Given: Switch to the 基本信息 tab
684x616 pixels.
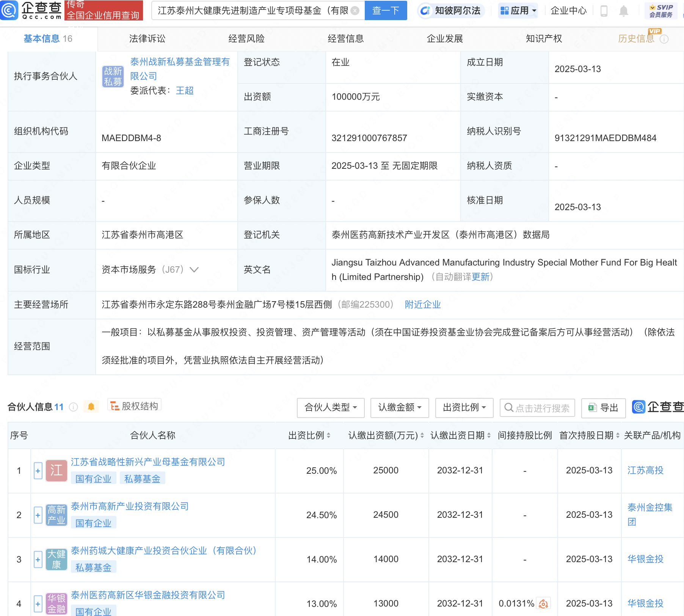Looking at the screenshot, I should pyautogui.click(x=48, y=39).
